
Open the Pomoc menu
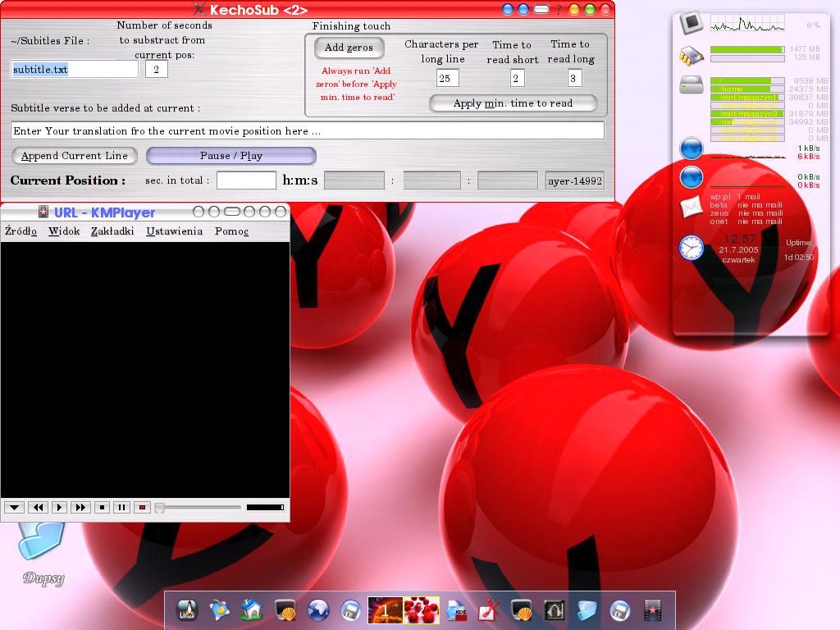pyautogui.click(x=231, y=231)
